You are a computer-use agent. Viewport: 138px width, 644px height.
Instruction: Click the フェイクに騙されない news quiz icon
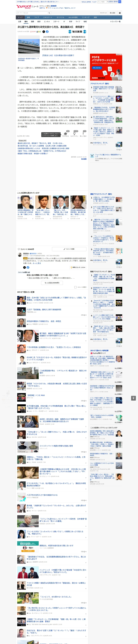coord(92,156)
